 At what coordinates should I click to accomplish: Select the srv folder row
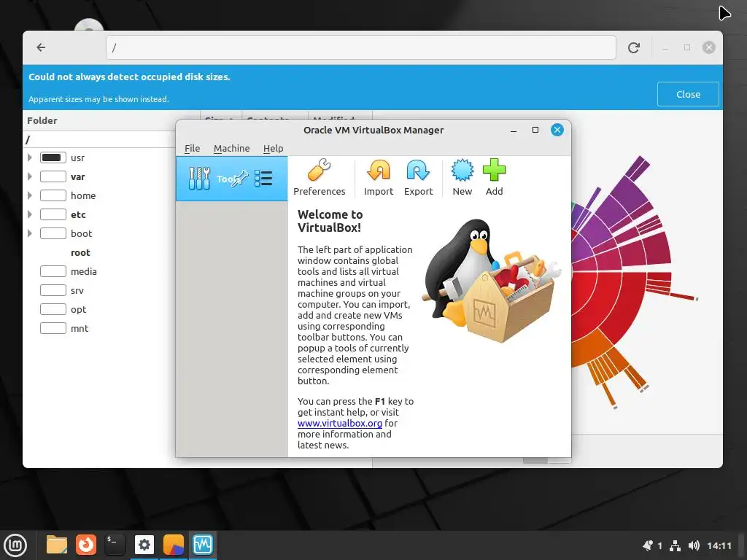pos(99,290)
